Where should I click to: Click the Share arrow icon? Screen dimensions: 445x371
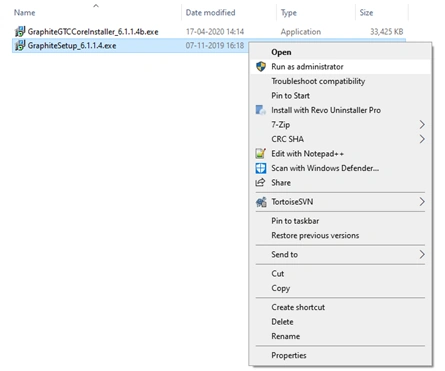[260, 182]
